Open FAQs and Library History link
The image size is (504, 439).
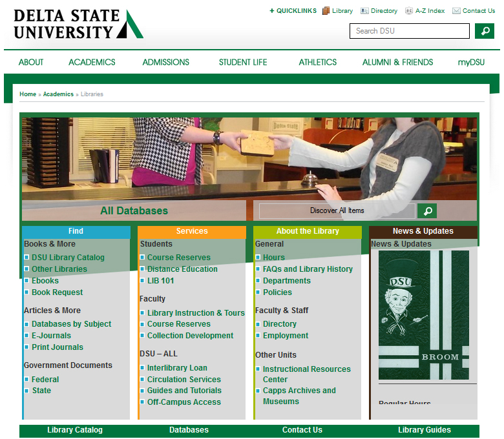click(308, 269)
